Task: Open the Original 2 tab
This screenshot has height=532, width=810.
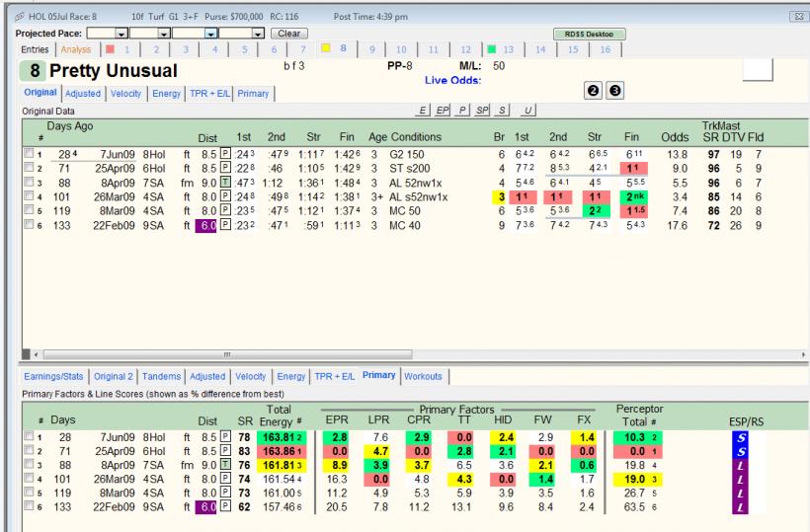Action: click(x=114, y=377)
